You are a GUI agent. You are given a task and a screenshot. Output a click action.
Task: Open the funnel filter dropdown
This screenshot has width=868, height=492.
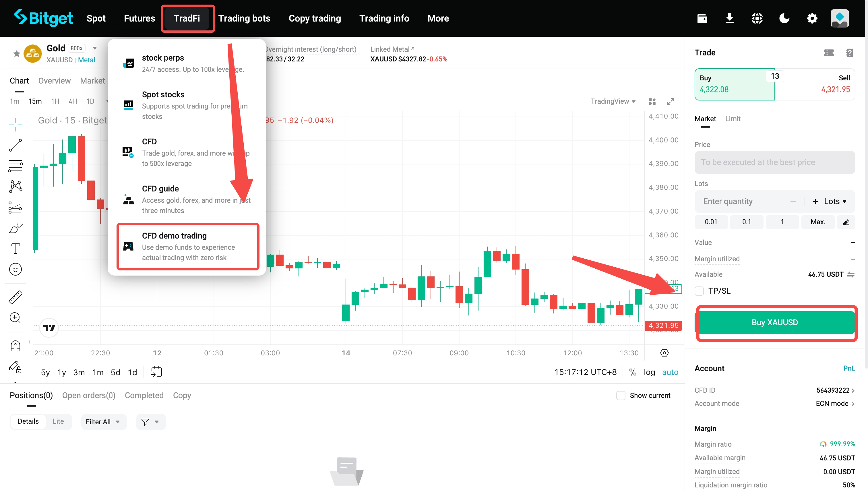pyautogui.click(x=151, y=422)
